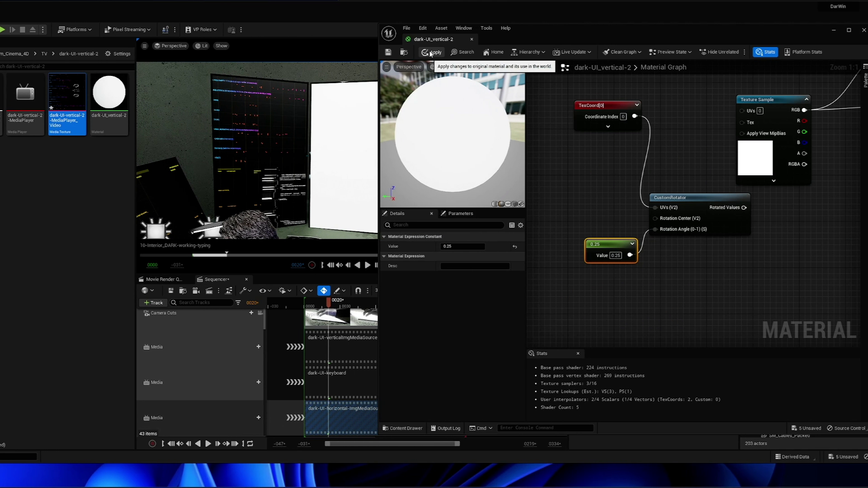This screenshot has height=488, width=868.
Task: Collapse Material Expression Constant section
Action: pyautogui.click(x=384, y=236)
